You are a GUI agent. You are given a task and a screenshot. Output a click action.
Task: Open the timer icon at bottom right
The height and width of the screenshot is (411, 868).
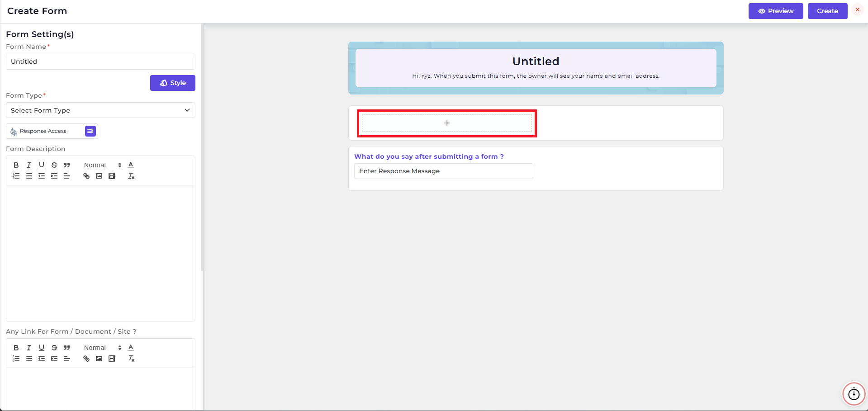click(854, 394)
